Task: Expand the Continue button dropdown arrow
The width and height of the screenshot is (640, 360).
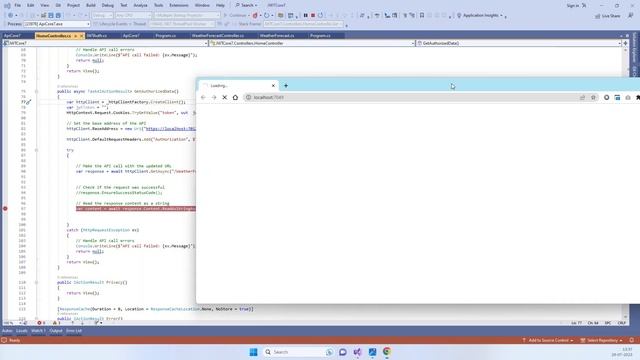Action: [x=249, y=16]
